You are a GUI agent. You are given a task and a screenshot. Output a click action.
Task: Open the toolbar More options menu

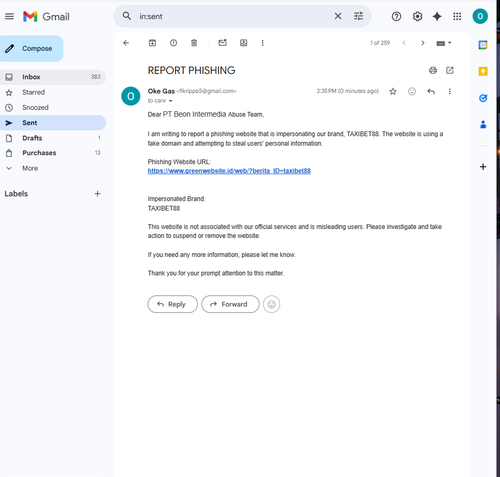point(263,43)
